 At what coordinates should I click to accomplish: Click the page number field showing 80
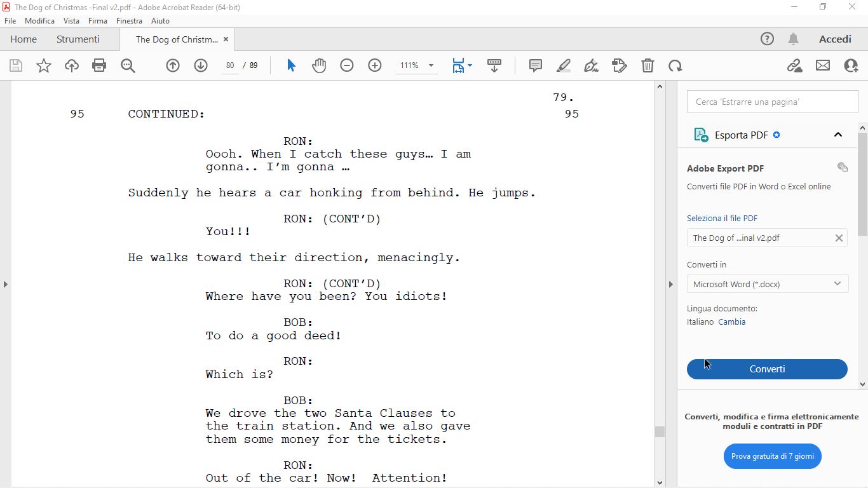pyautogui.click(x=230, y=65)
